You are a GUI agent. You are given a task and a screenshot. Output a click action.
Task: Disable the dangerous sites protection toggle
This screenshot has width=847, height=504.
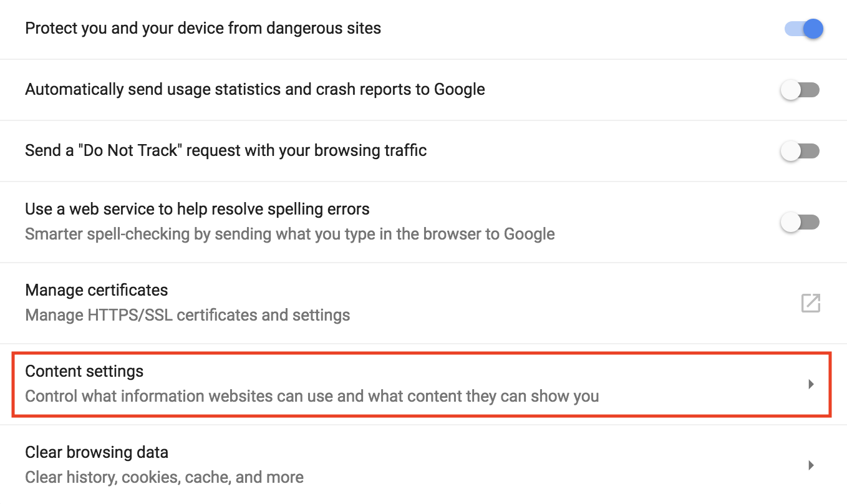(x=804, y=29)
